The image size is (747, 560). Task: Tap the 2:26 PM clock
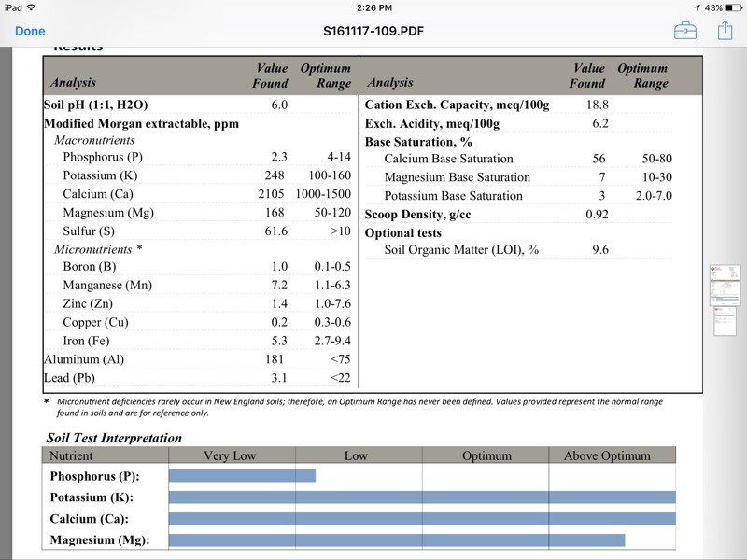tap(373, 7)
